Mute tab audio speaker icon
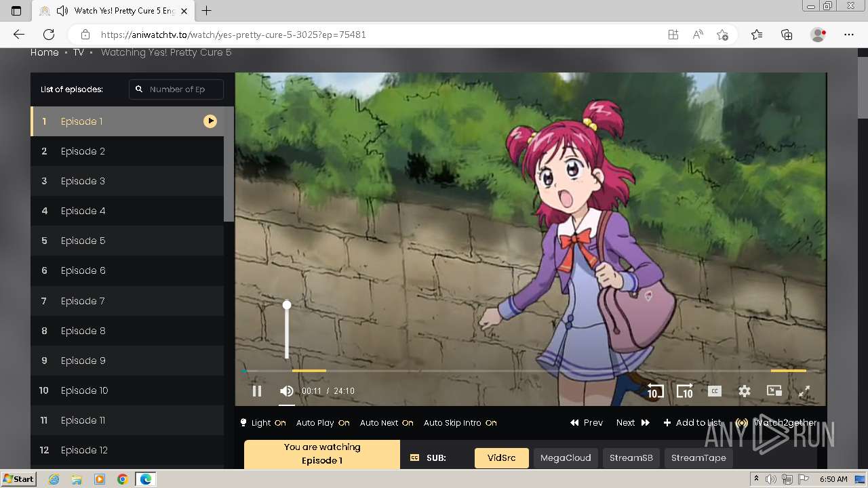The height and width of the screenshot is (488, 868). (x=62, y=11)
